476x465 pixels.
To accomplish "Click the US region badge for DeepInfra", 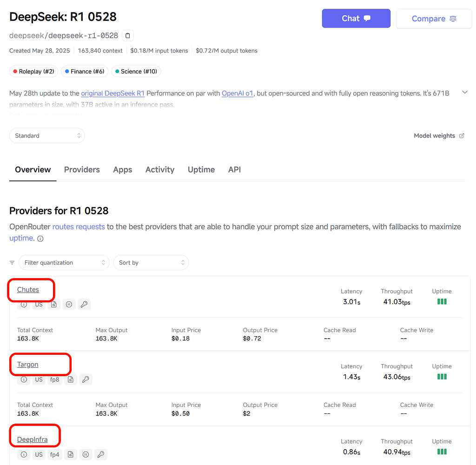I will click(39, 454).
